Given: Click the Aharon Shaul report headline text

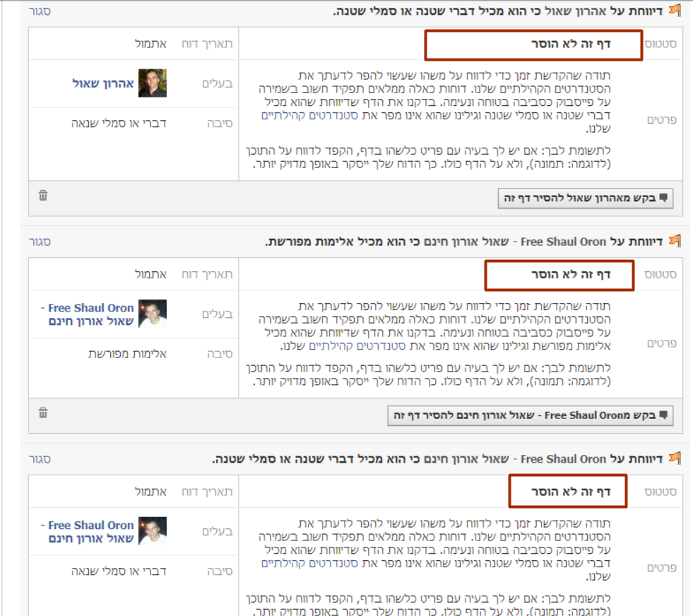Looking at the screenshot, I should 494,11.
